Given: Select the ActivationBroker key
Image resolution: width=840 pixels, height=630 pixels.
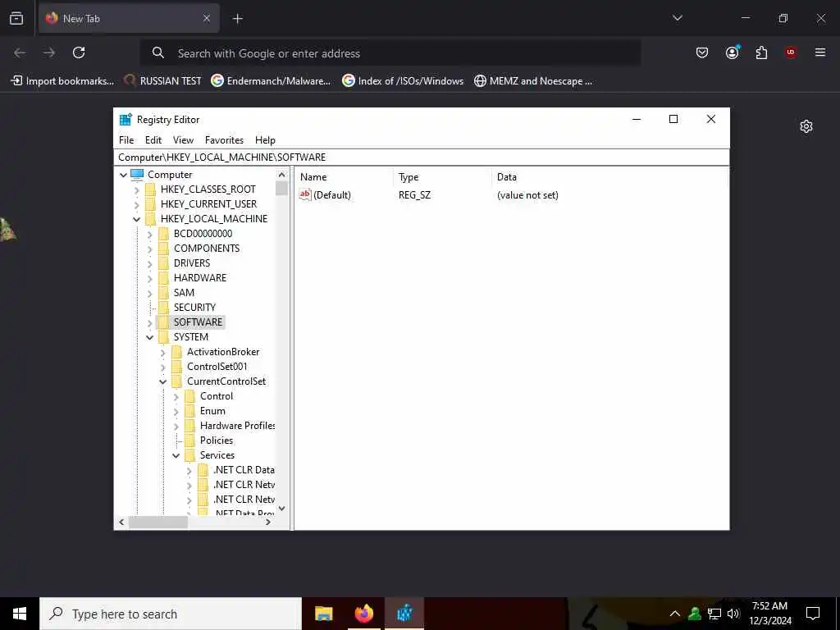Looking at the screenshot, I should pos(223,351).
